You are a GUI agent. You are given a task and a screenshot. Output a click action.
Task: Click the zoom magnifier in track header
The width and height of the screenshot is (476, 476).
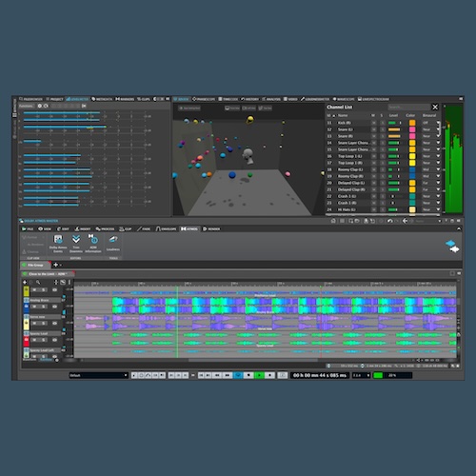click(38, 282)
